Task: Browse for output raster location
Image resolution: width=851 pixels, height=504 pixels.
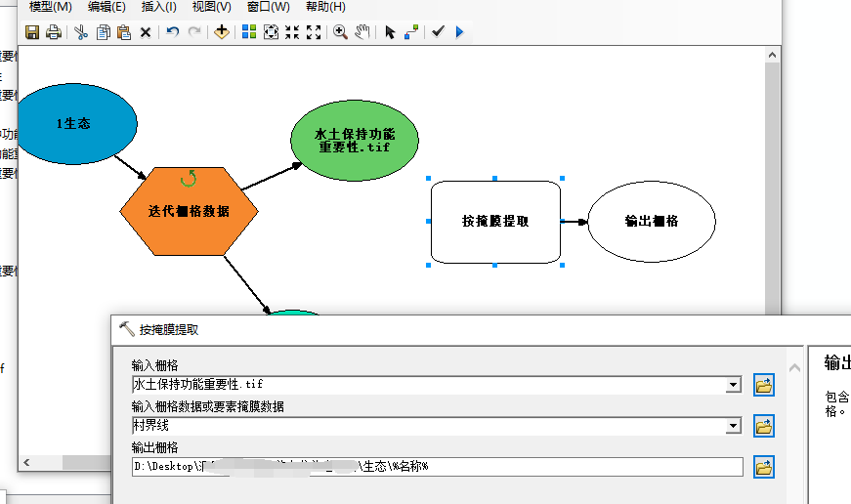Action: (x=764, y=467)
